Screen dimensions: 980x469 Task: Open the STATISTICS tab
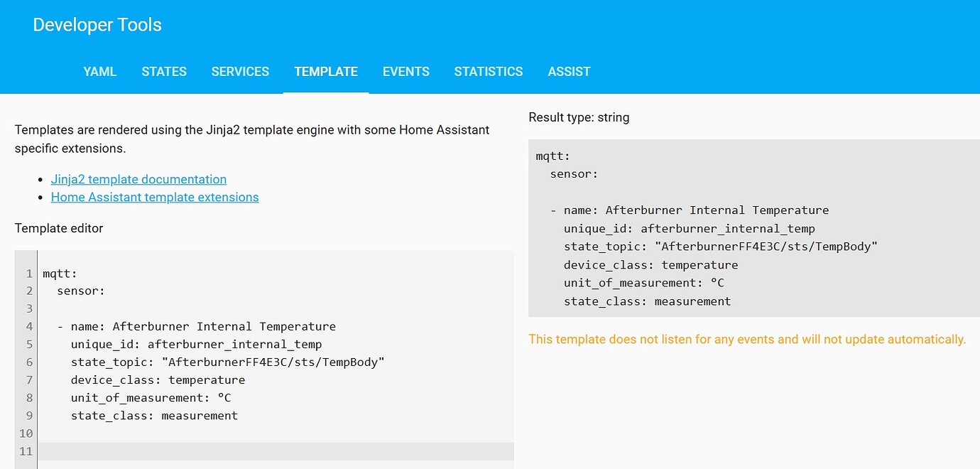[x=488, y=71]
